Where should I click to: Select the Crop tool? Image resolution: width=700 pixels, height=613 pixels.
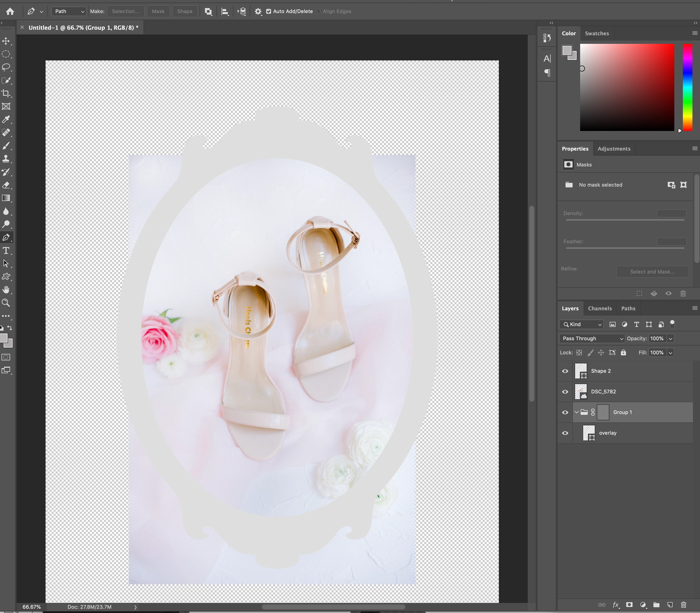pyautogui.click(x=6, y=93)
